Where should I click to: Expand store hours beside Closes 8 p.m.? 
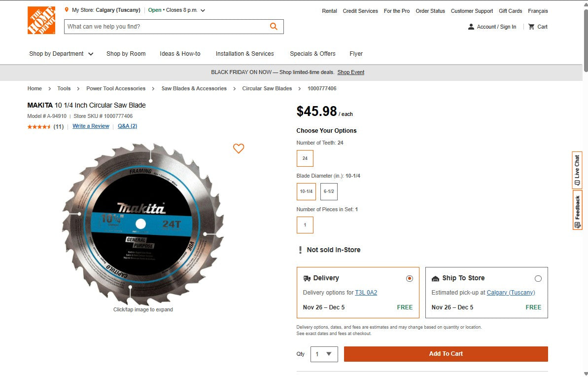202,9
